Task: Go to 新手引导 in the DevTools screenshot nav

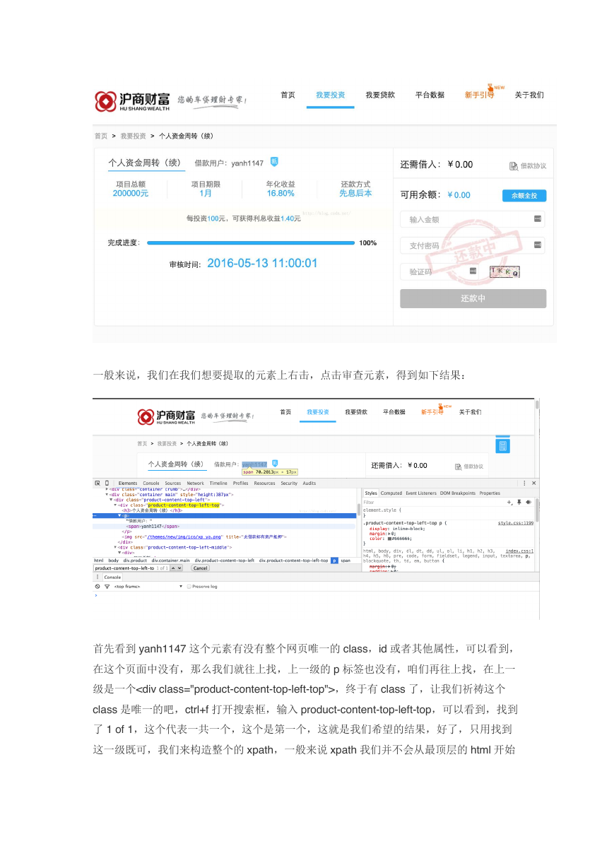Action: (432, 412)
